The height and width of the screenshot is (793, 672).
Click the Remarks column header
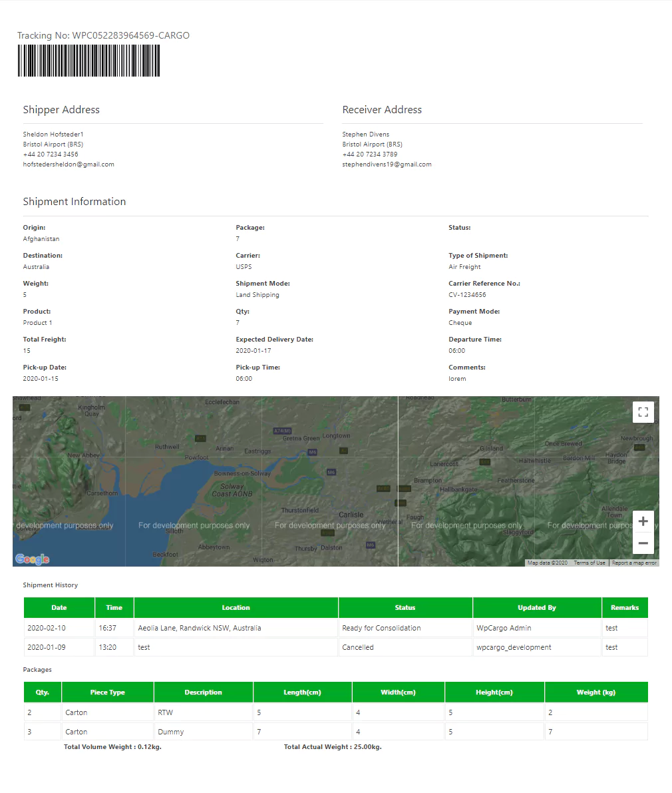tap(625, 607)
